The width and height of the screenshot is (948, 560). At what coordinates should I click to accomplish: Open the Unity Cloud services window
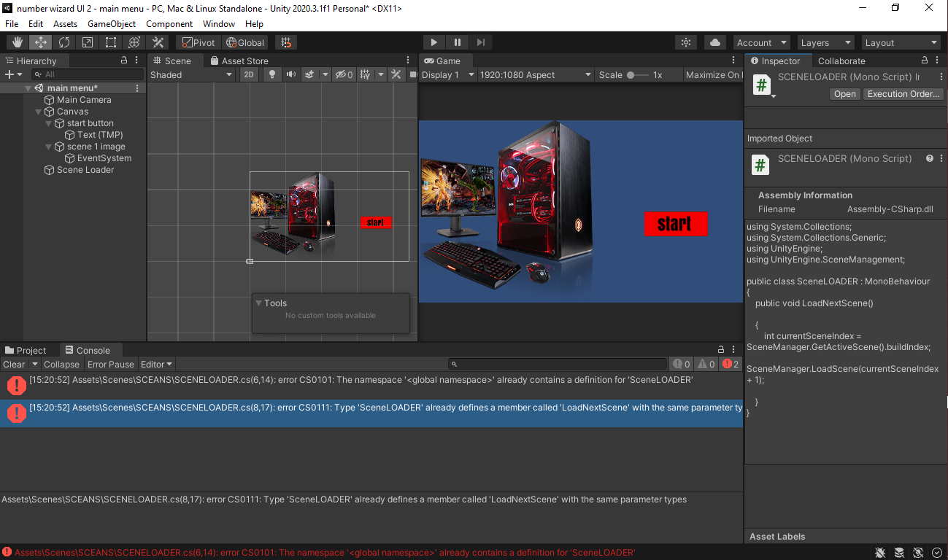[714, 42]
